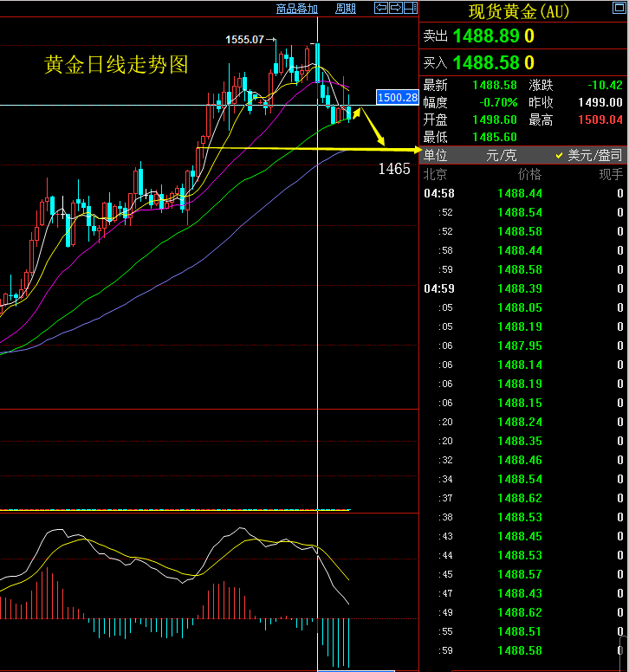The height and width of the screenshot is (672, 629).
Task: Select the 最低 value 1485.60
Action: 495,138
